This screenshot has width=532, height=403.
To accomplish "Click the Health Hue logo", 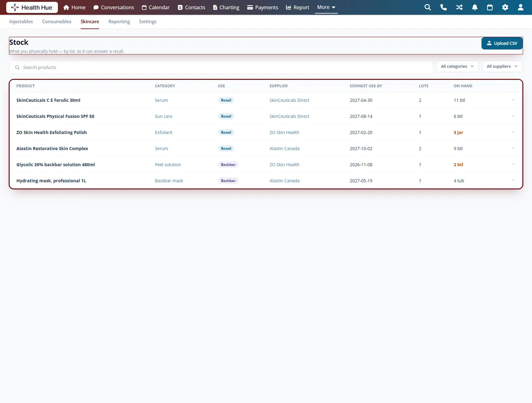I will pyautogui.click(x=32, y=7).
